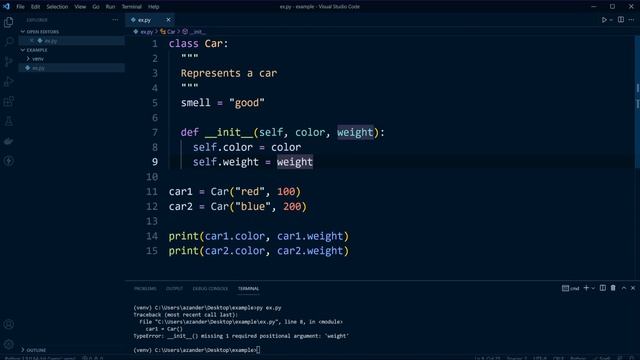Click the car1 = Car("red", 100) line
The width and height of the screenshot is (640, 360).
(x=235, y=192)
